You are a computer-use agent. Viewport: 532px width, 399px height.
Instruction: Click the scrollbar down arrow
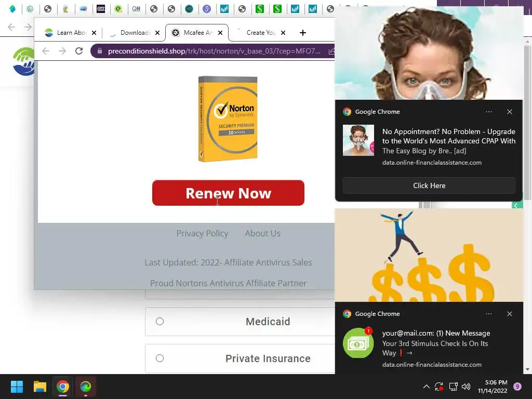coord(527,369)
